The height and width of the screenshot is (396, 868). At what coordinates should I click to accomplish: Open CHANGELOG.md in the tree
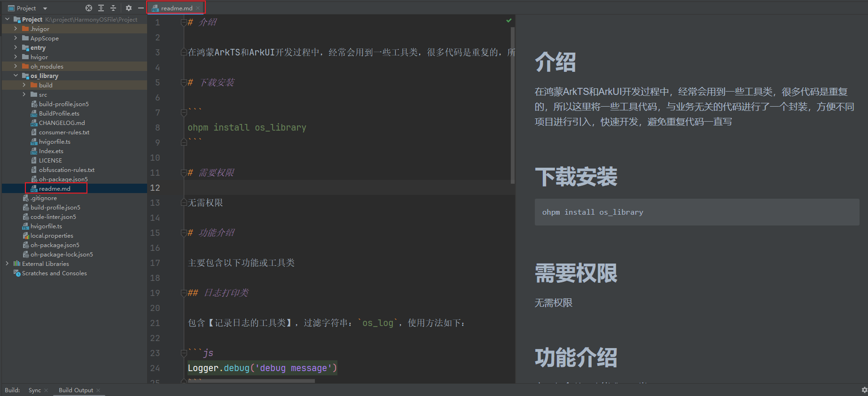point(62,123)
